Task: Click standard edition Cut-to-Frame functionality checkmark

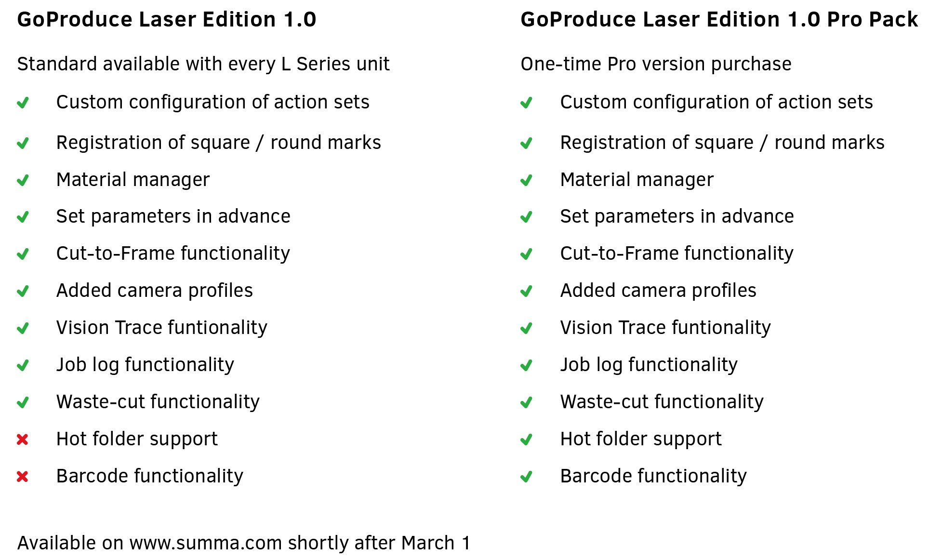Action: 23,254
